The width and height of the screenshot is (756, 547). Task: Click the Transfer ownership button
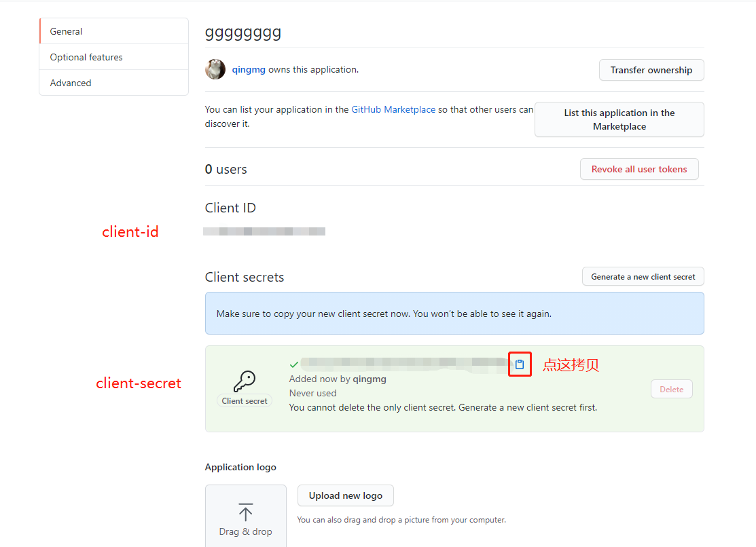[651, 70]
